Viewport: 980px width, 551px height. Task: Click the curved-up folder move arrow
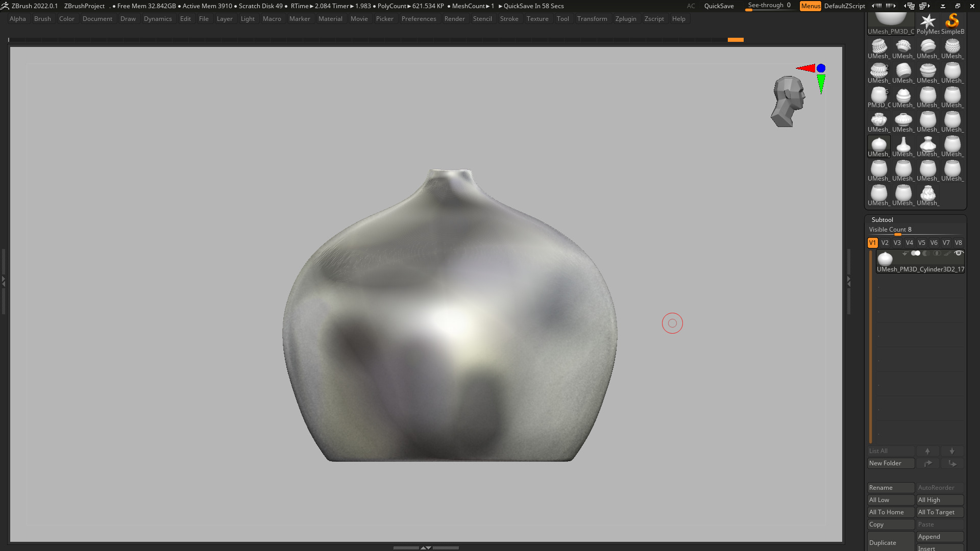click(927, 463)
